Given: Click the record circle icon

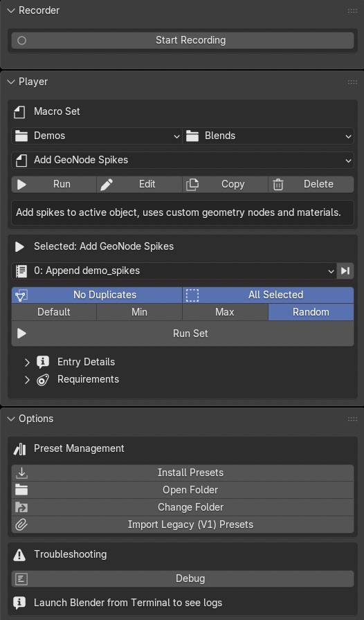Looking at the screenshot, I should click(21, 40).
